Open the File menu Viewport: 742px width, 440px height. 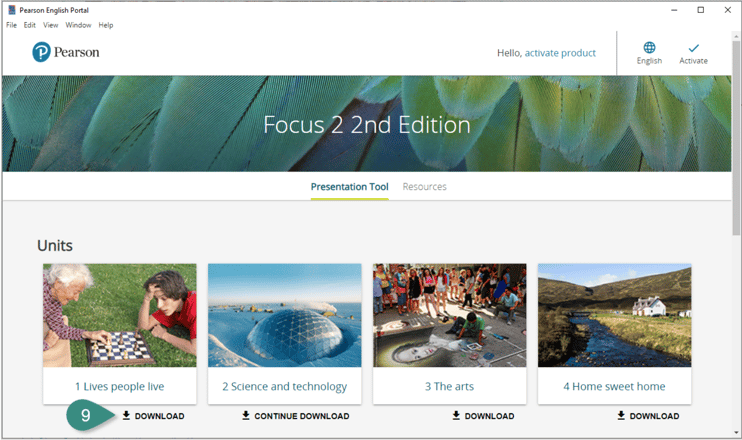(x=12, y=25)
